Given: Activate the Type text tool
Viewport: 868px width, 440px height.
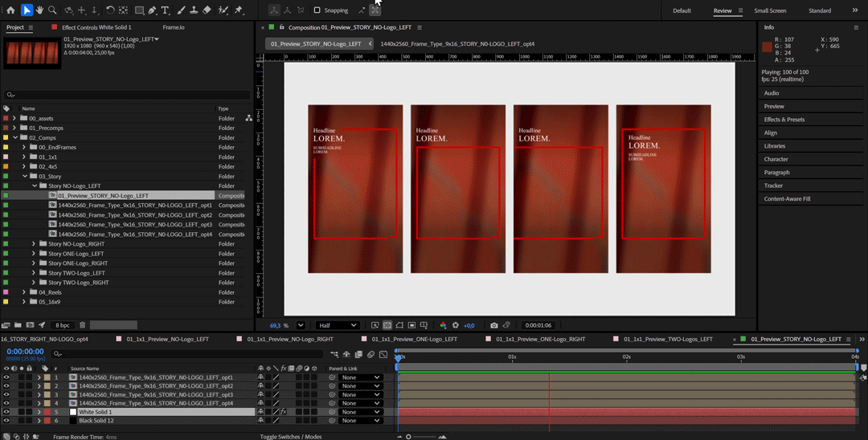Looking at the screenshot, I should click(x=165, y=10).
